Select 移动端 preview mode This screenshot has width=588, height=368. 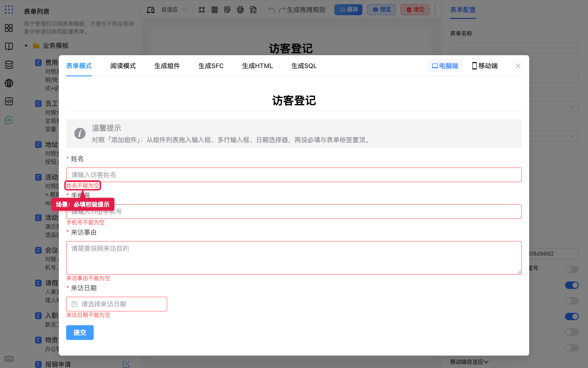[485, 66]
